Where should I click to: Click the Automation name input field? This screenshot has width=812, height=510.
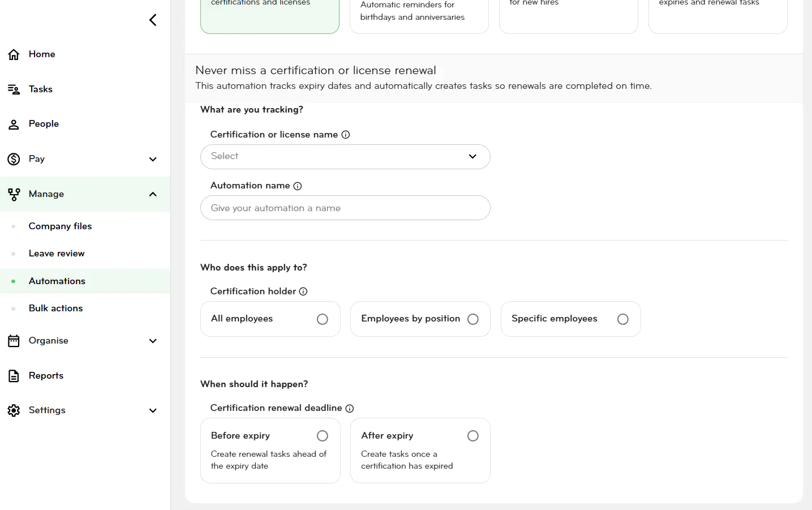[345, 208]
